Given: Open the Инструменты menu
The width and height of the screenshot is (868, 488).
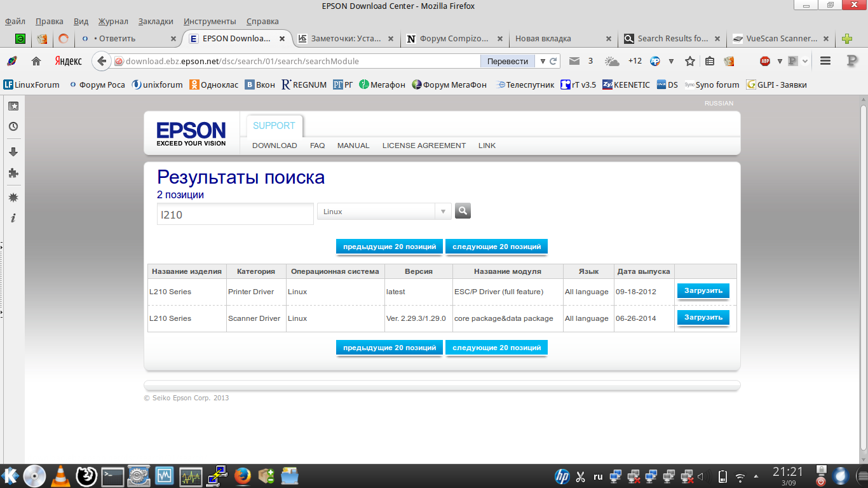Looking at the screenshot, I should (210, 22).
